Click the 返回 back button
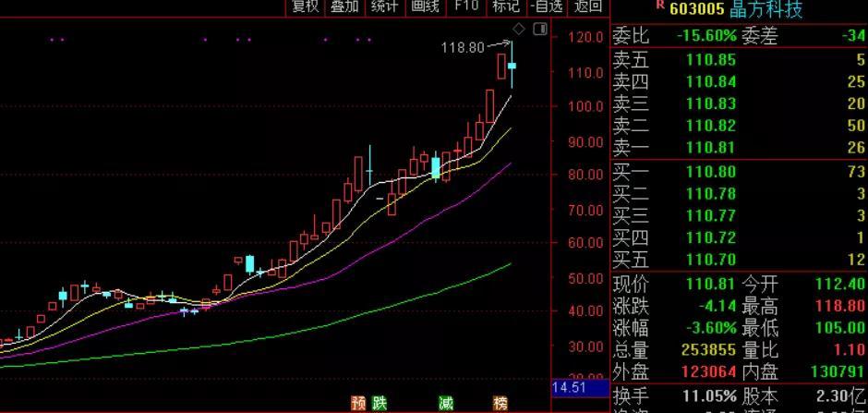The height and width of the screenshot is (413, 868). pyautogui.click(x=588, y=6)
